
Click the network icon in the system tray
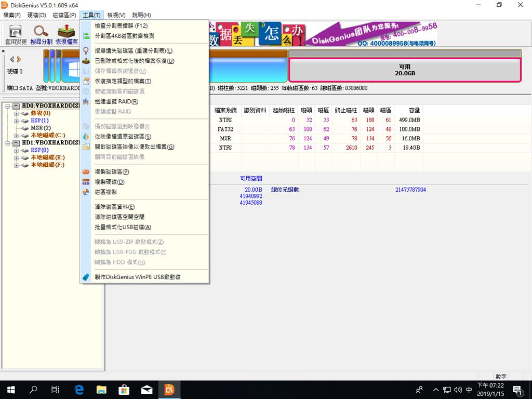(447, 390)
